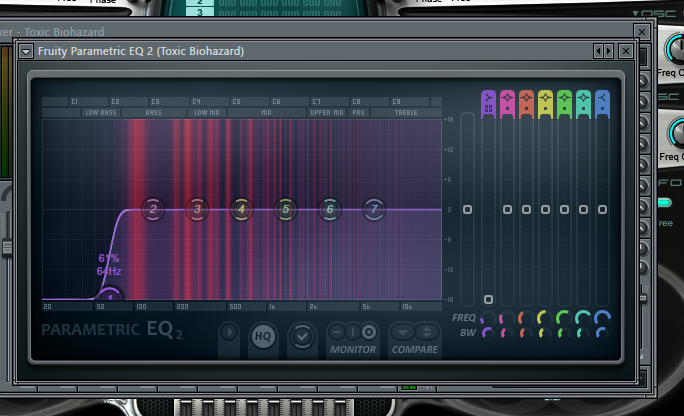Close the Fruity Parametric EQ 2 window
The image size is (684, 416).
626,51
